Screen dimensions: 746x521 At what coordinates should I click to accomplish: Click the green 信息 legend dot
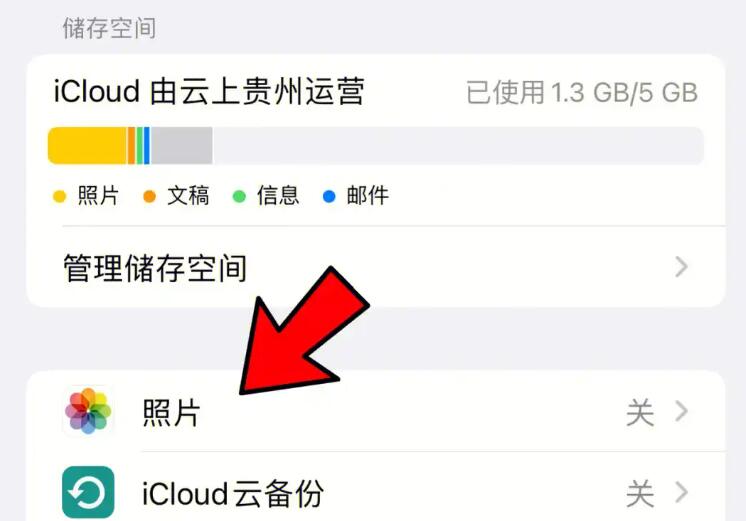[239, 197]
